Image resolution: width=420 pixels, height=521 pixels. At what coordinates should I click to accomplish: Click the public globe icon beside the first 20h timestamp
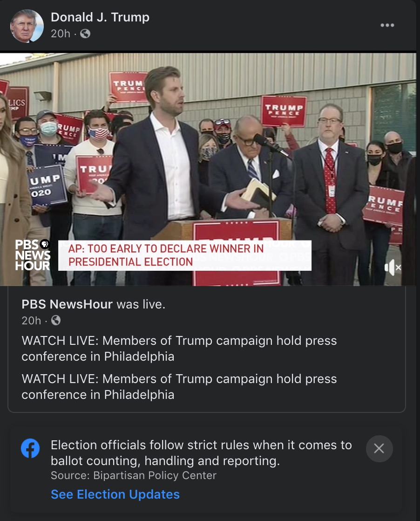click(x=85, y=34)
